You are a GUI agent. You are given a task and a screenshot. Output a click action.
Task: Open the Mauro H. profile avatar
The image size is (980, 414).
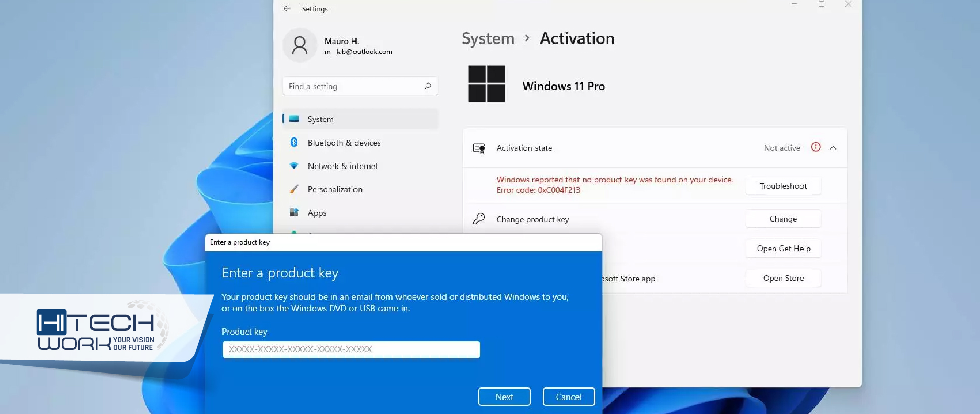(x=300, y=45)
